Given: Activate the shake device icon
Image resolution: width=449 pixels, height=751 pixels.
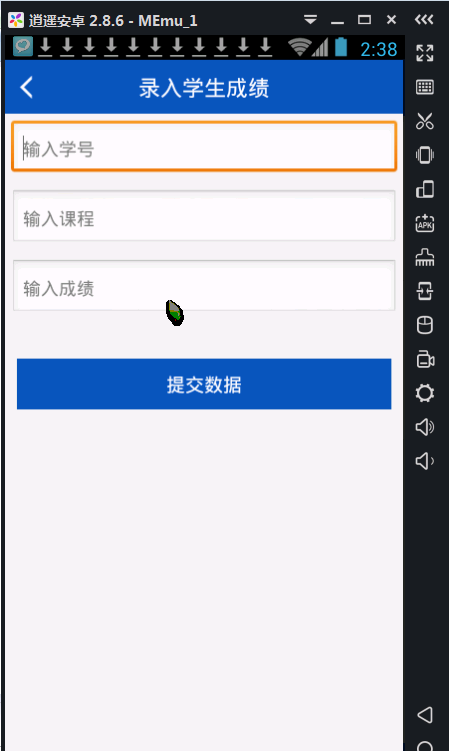Looking at the screenshot, I should (425, 155).
